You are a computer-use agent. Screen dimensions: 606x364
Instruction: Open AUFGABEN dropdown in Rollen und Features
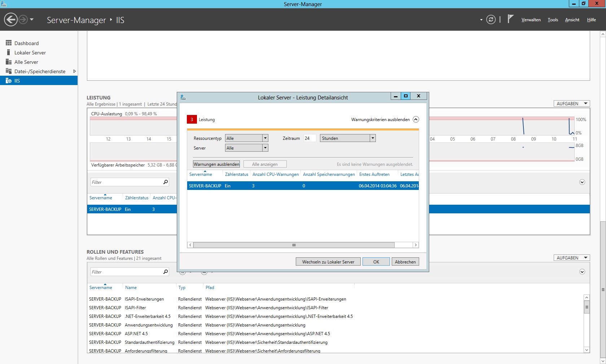(x=572, y=258)
